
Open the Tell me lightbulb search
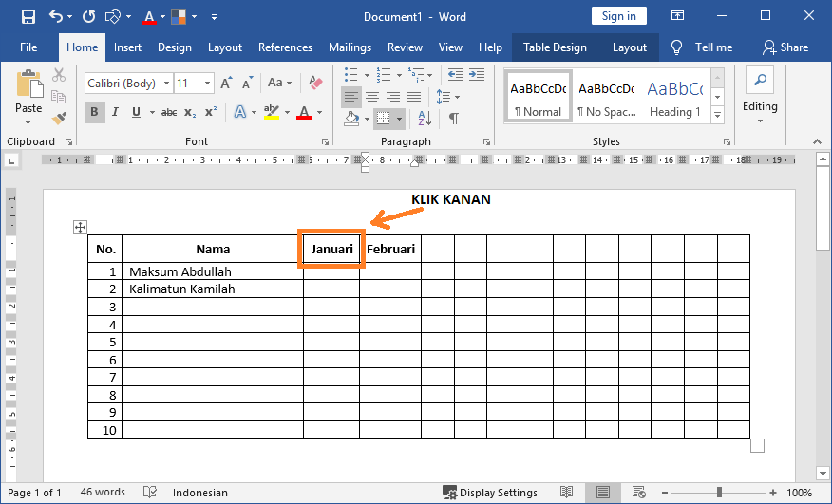coord(676,47)
